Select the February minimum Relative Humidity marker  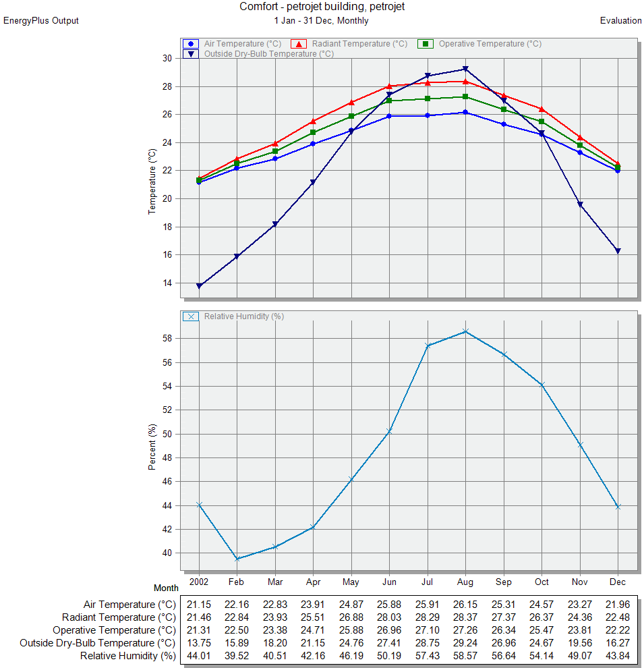click(237, 559)
